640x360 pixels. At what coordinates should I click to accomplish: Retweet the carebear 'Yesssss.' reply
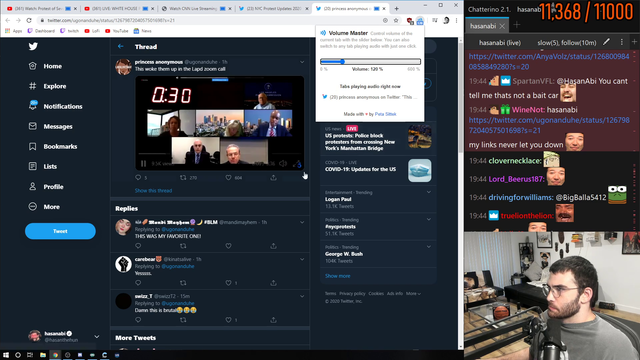(183, 283)
